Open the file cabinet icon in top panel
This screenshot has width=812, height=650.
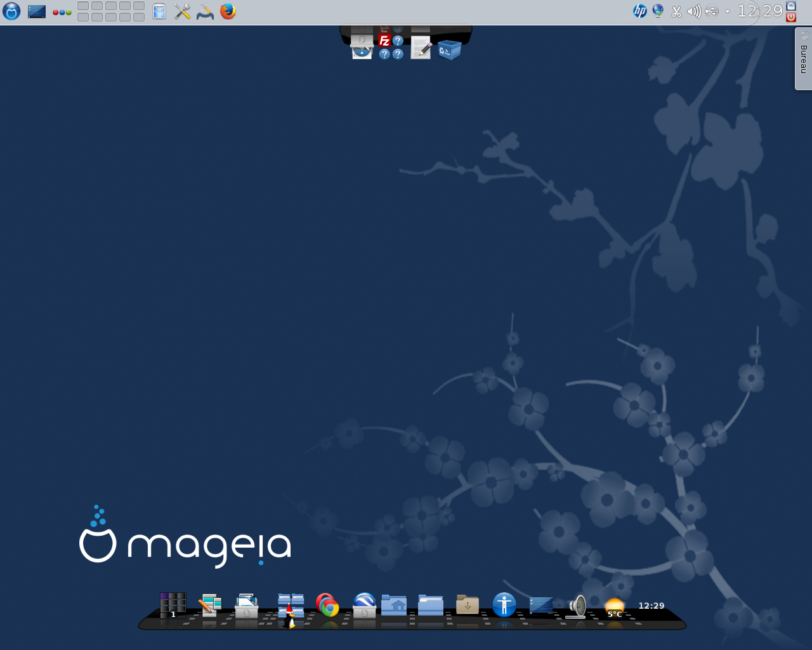pyautogui.click(x=159, y=11)
